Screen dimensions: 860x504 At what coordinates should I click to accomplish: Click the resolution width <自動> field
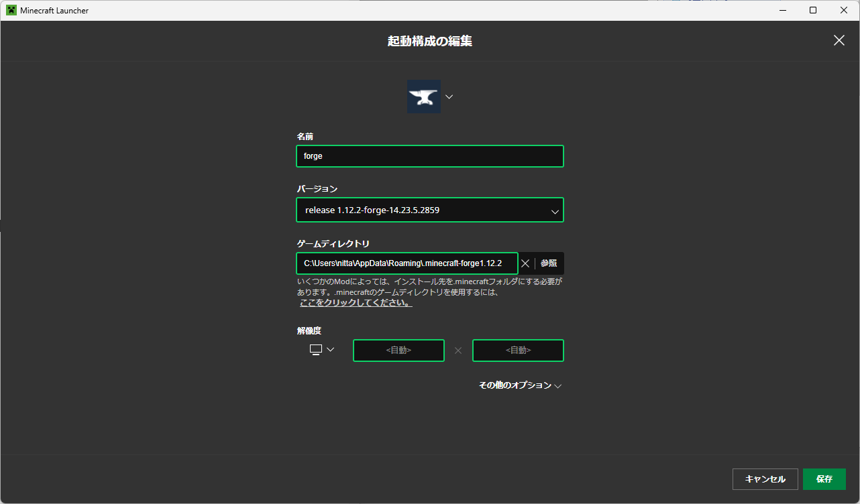point(398,350)
